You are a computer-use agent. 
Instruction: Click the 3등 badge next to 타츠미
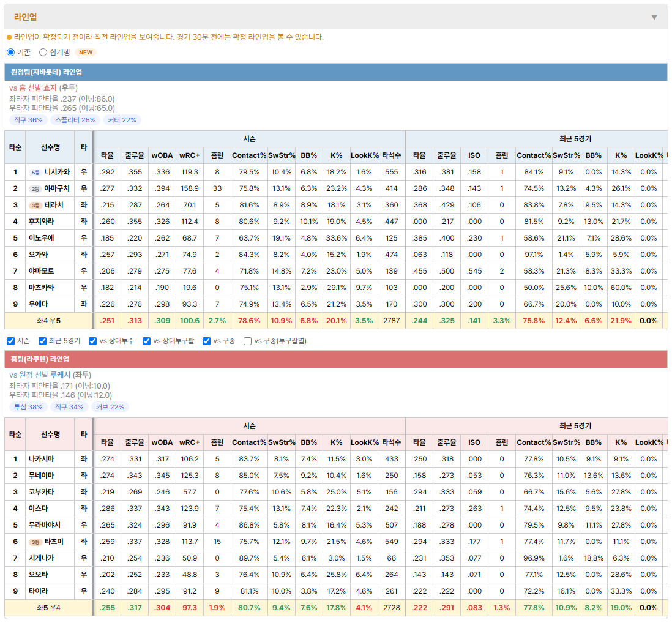[35, 542]
